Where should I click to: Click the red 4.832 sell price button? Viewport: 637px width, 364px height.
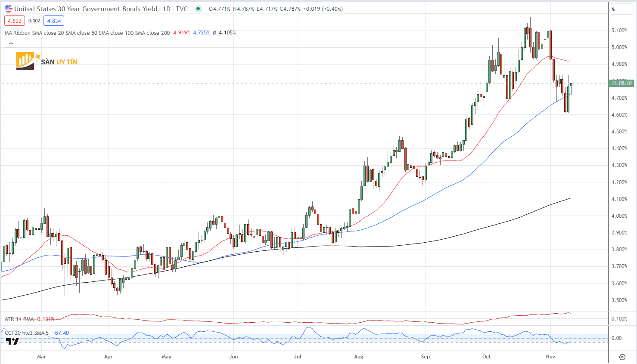tap(15, 21)
